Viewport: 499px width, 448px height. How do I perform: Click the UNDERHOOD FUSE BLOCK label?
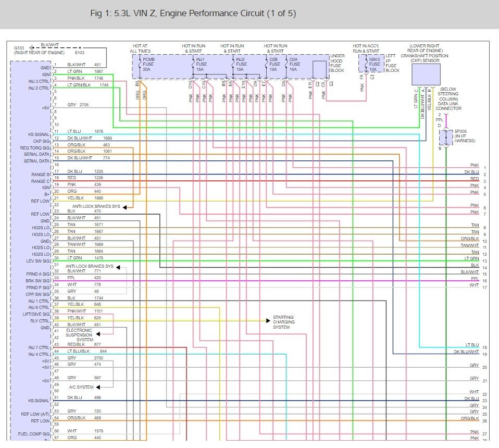pyautogui.click(x=338, y=63)
